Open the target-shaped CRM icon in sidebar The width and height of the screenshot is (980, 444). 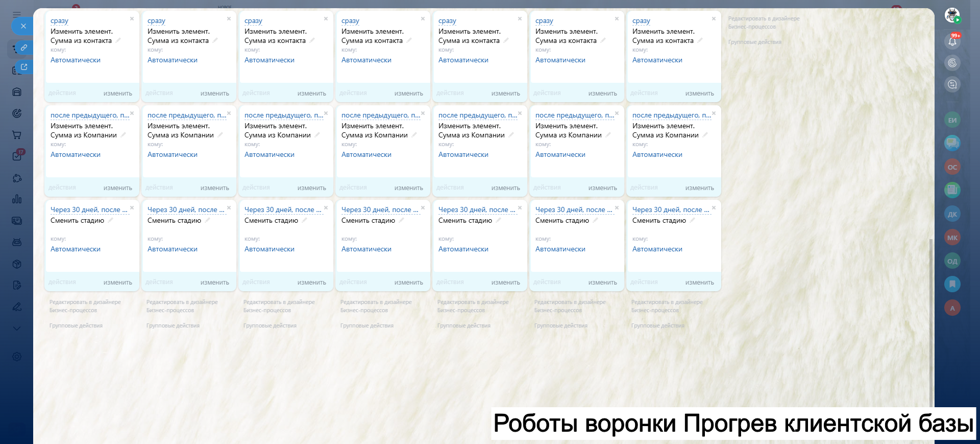(x=17, y=113)
